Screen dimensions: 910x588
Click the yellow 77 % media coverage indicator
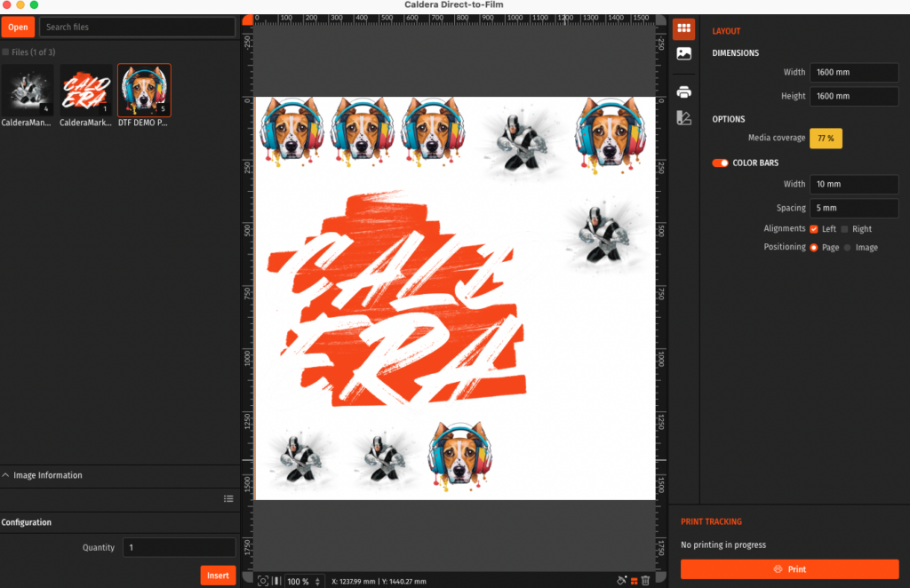pos(826,139)
